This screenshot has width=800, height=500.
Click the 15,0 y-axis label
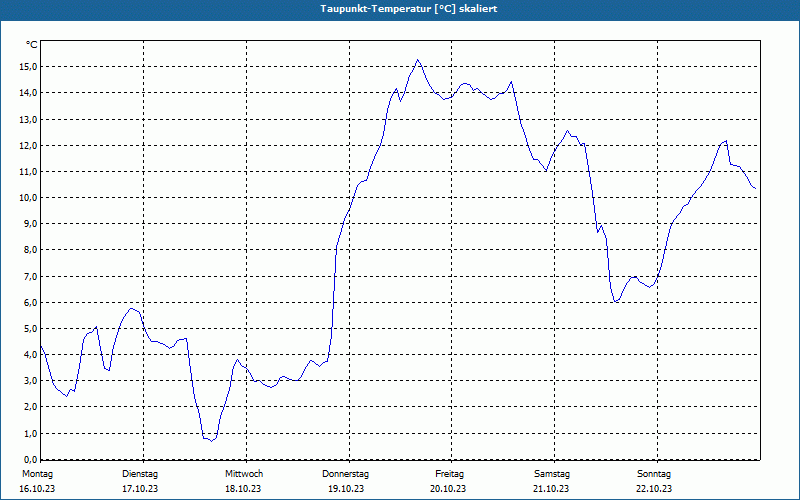coord(28,67)
